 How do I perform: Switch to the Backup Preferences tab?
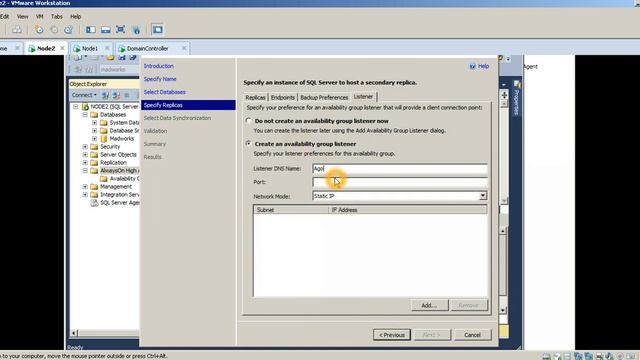point(324,98)
